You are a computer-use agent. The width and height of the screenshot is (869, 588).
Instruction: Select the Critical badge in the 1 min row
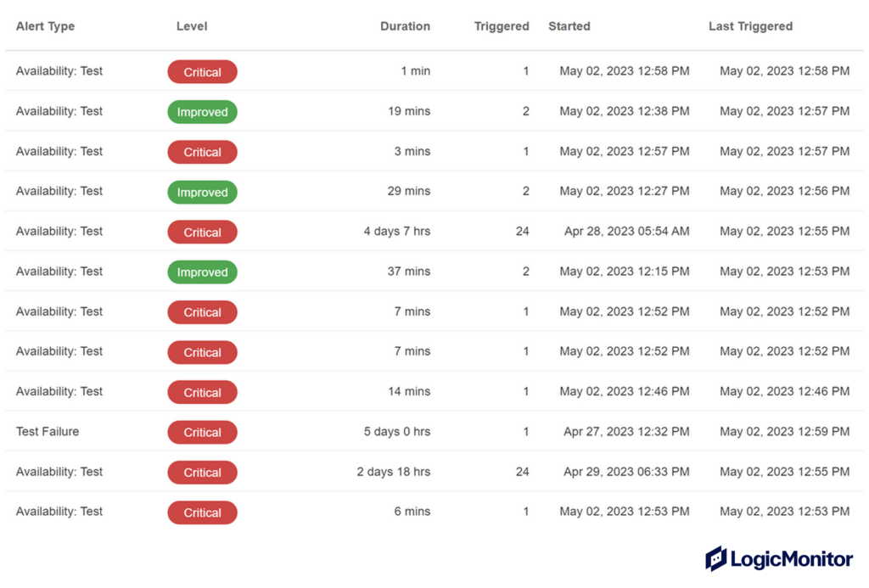pyautogui.click(x=202, y=72)
